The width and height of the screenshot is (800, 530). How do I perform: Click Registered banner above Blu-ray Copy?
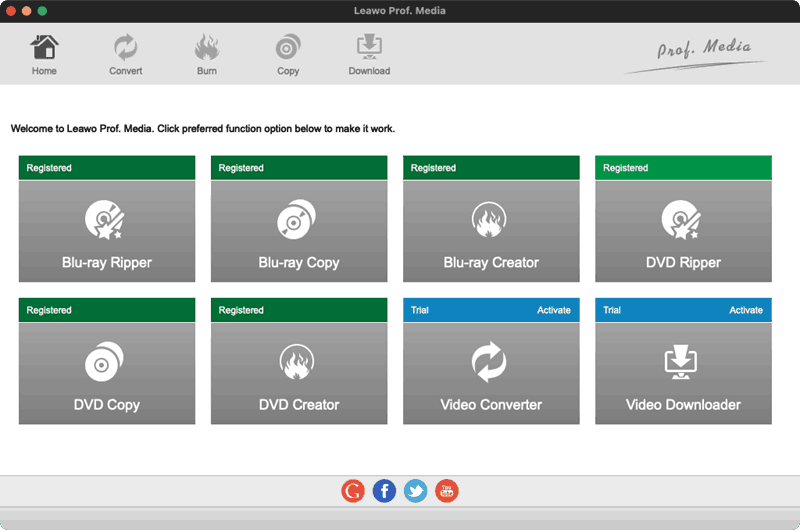pyautogui.click(x=299, y=168)
